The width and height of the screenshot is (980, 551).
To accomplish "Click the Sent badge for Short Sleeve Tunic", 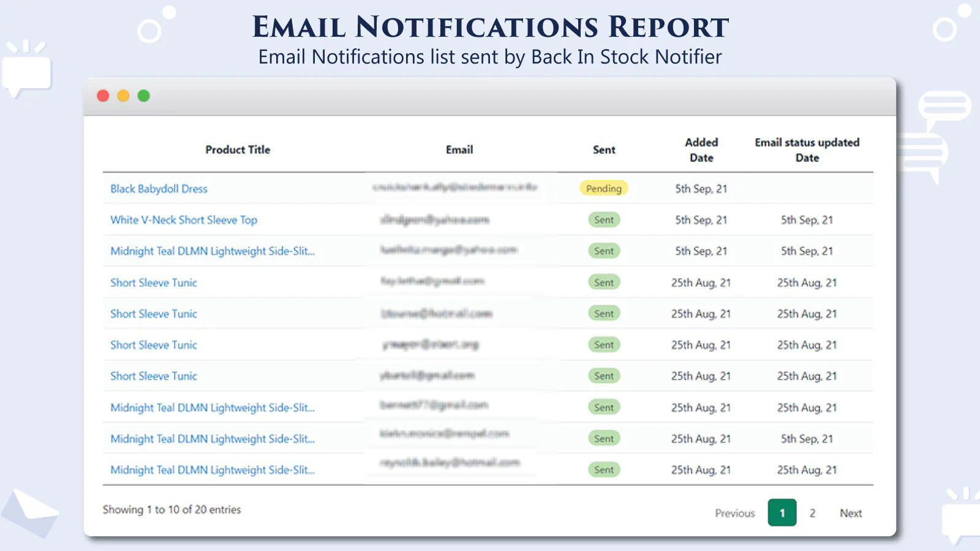I will tap(603, 282).
